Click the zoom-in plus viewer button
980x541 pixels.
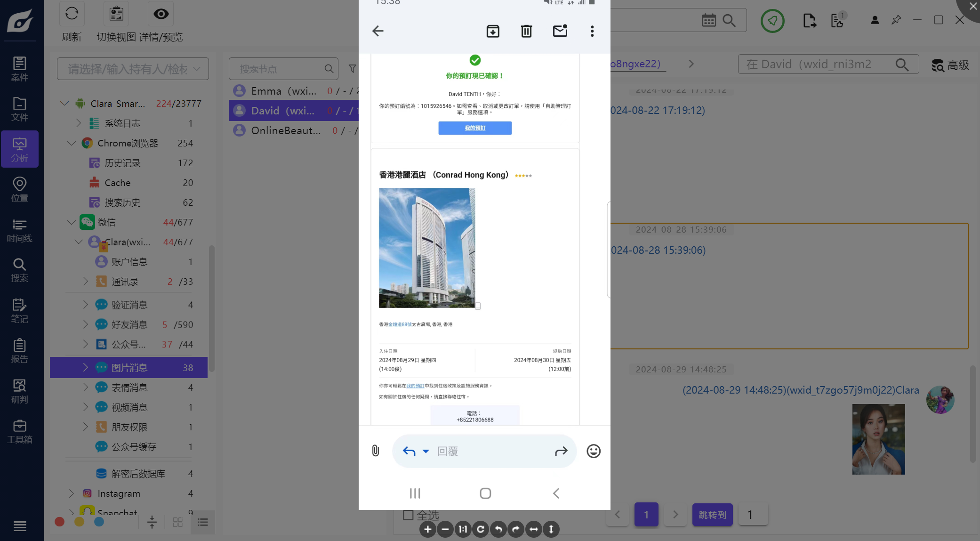click(427, 529)
